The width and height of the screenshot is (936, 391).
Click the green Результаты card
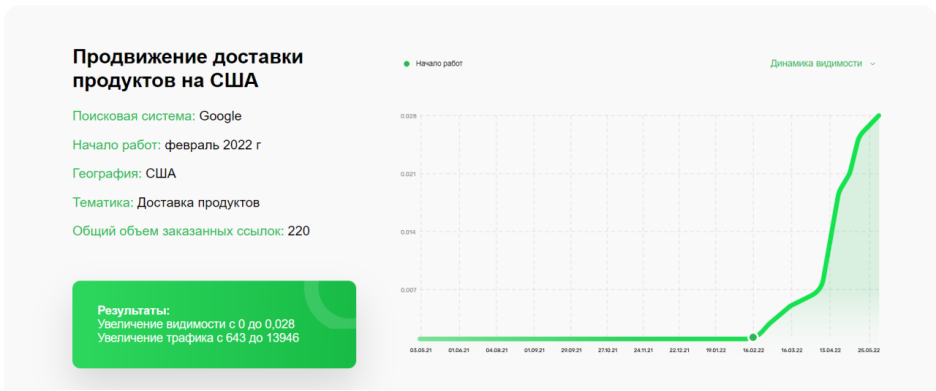point(214,324)
